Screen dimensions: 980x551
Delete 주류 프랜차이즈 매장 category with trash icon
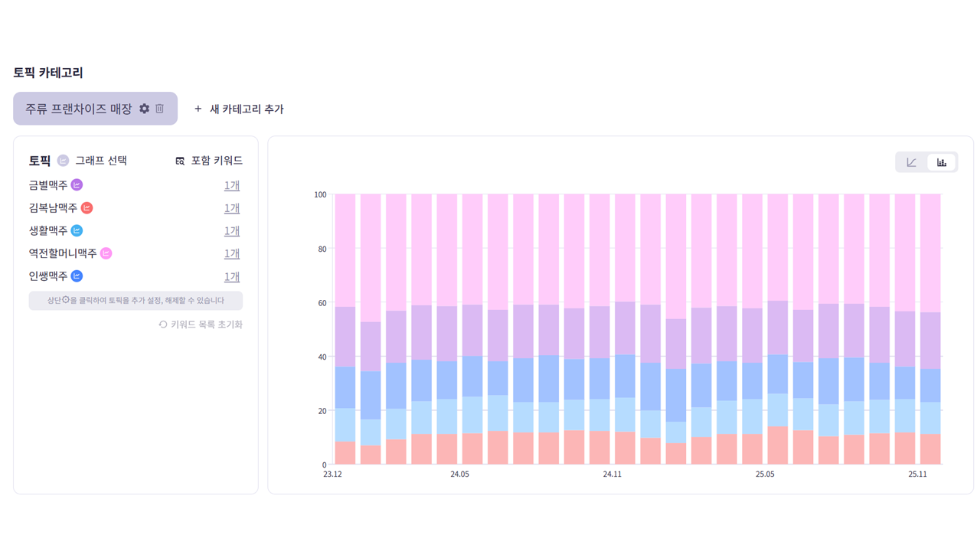(160, 109)
